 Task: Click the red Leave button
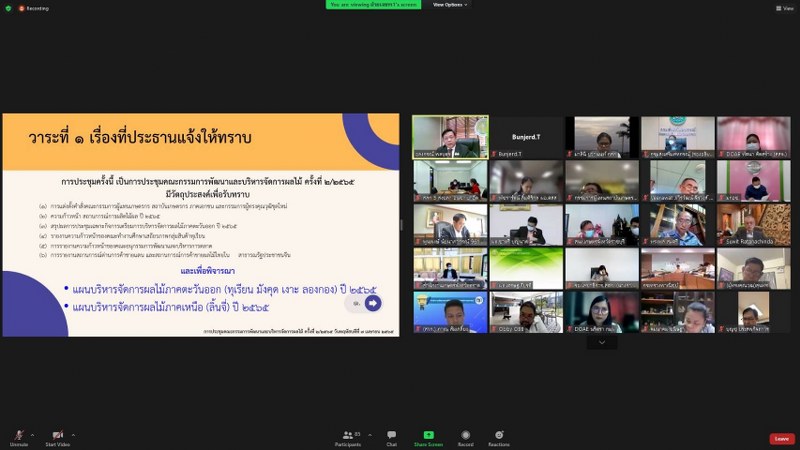[x=781, y=438]
